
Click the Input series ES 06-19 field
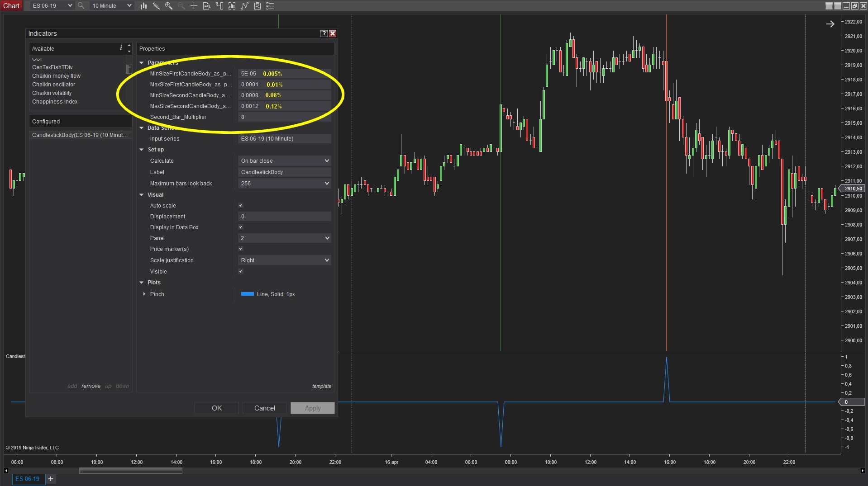point(285,139)
